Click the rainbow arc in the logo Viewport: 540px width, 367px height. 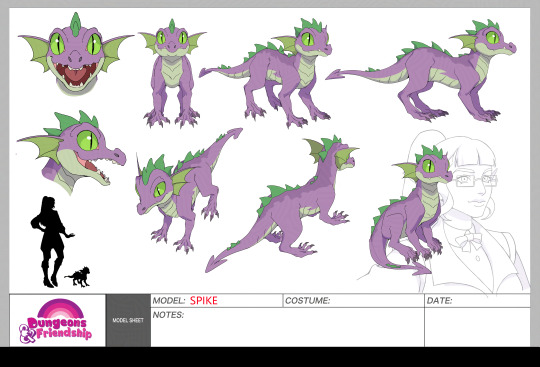(x=61, y=308)
